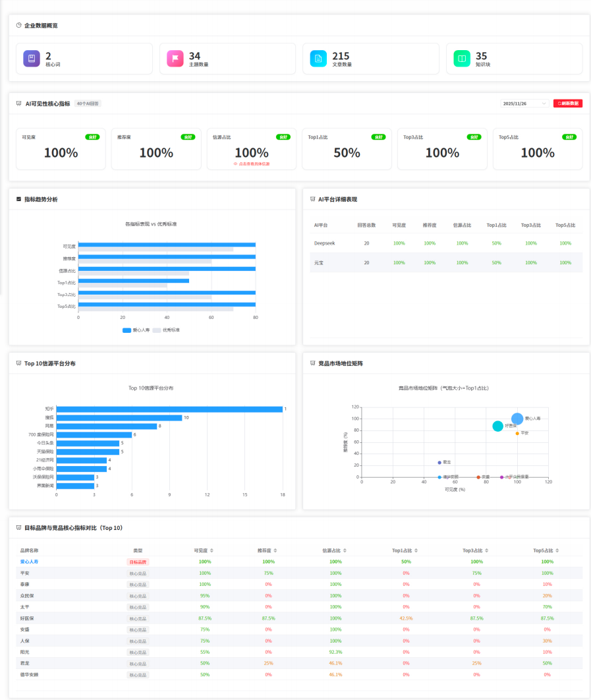Select the Deepseek row in AI平台 table

click(x=446, y=243)
